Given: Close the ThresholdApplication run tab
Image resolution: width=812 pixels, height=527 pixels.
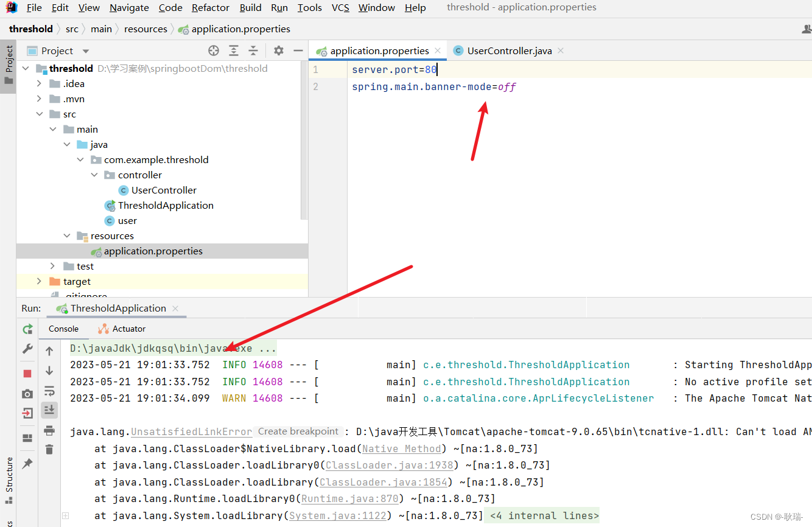Looking at the screenshot, I should tap(175, 308).
